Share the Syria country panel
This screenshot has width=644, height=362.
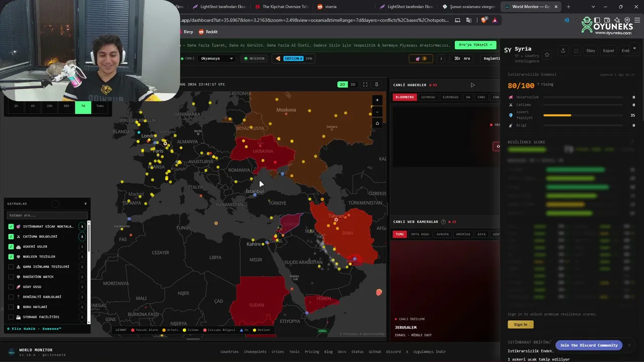point(563,50)
